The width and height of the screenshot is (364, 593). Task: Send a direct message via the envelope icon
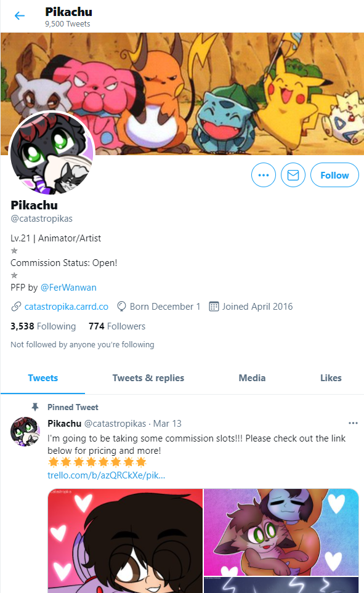pos(293,175)
